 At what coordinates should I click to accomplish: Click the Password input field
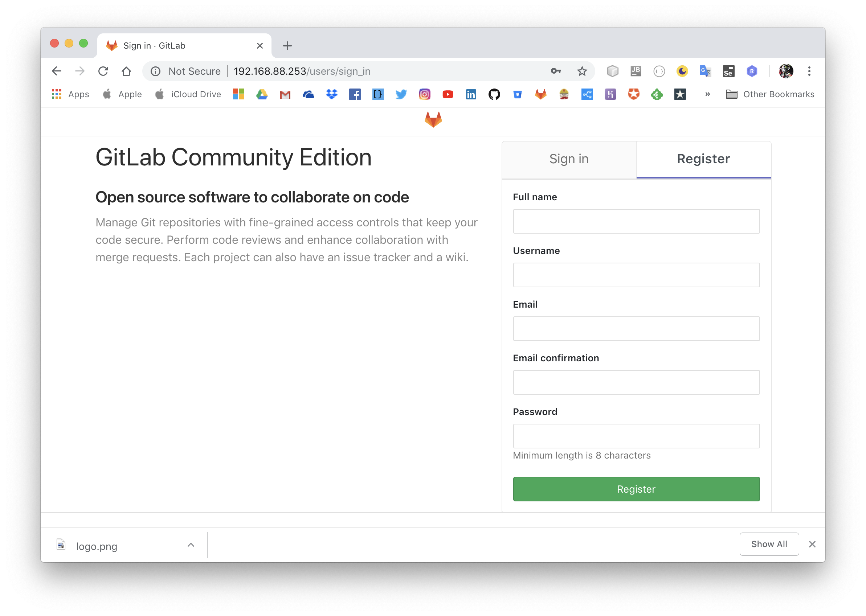[636, 436]
